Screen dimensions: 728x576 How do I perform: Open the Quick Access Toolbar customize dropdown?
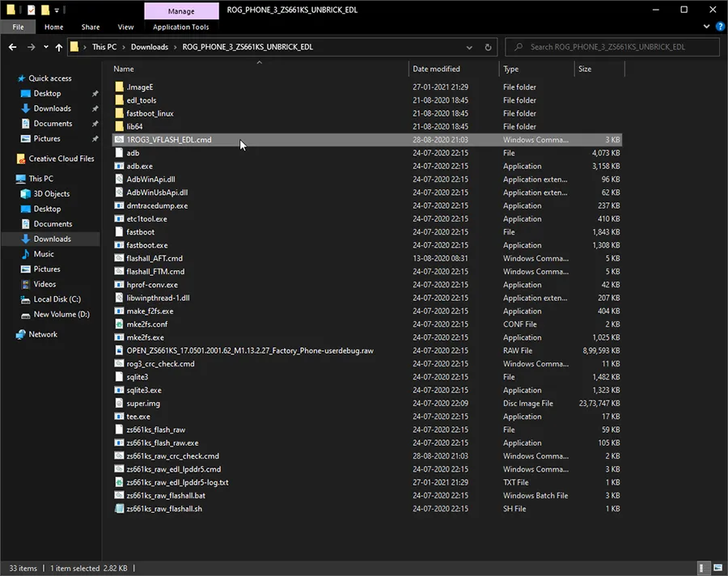pyautogui.click(x=57, y=11)
